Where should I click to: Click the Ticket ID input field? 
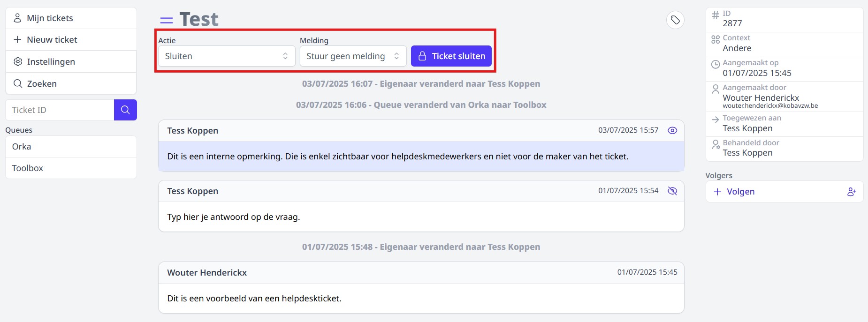60,110
